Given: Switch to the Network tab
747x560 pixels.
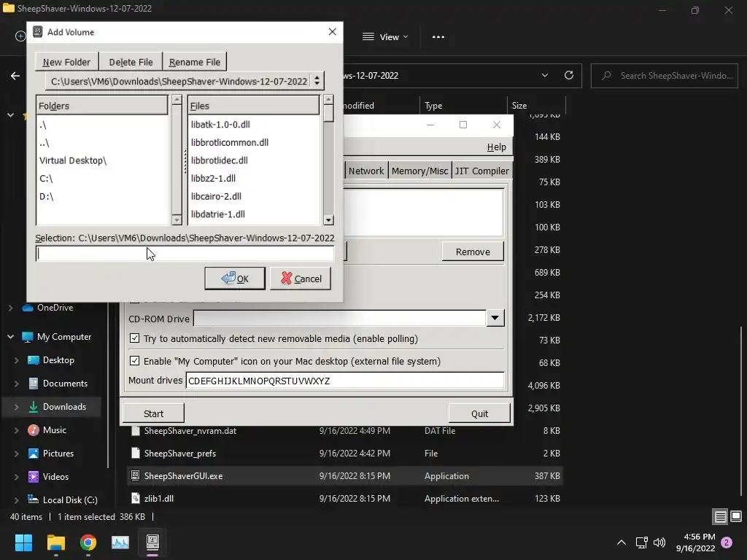Looking at the screenshot, I should pos(366,171).
